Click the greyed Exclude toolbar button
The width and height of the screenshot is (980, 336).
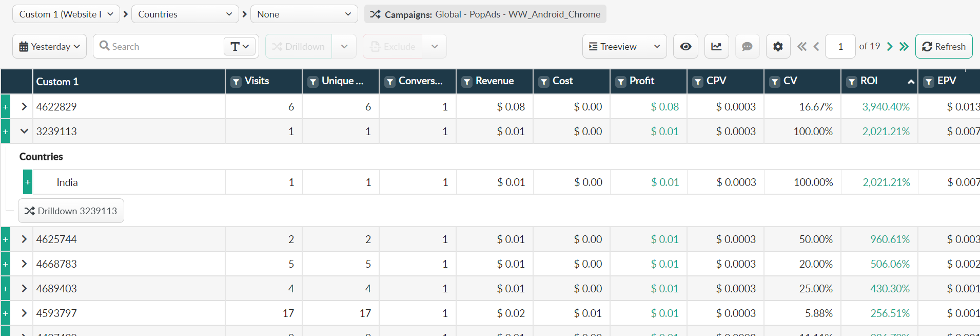point(393,46)
